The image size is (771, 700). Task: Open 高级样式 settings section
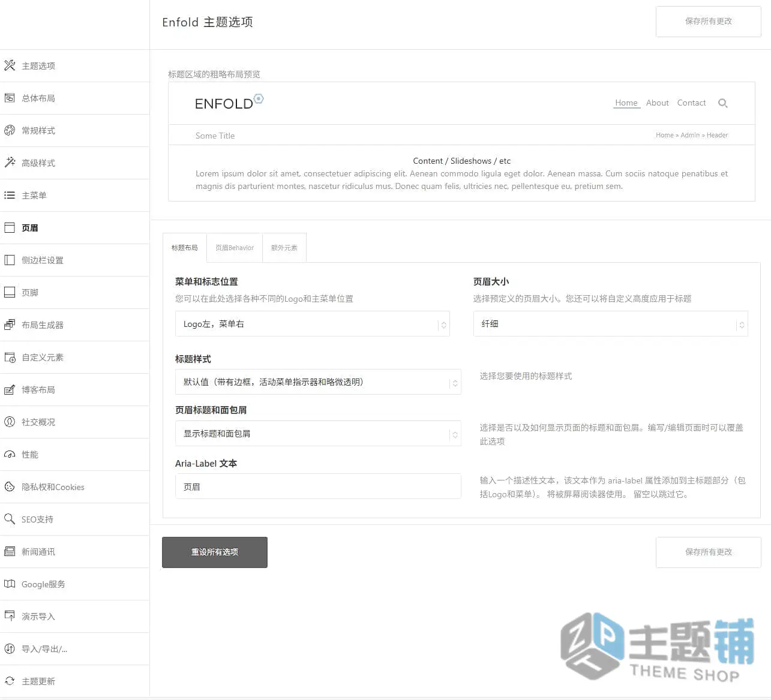point(74,163)
